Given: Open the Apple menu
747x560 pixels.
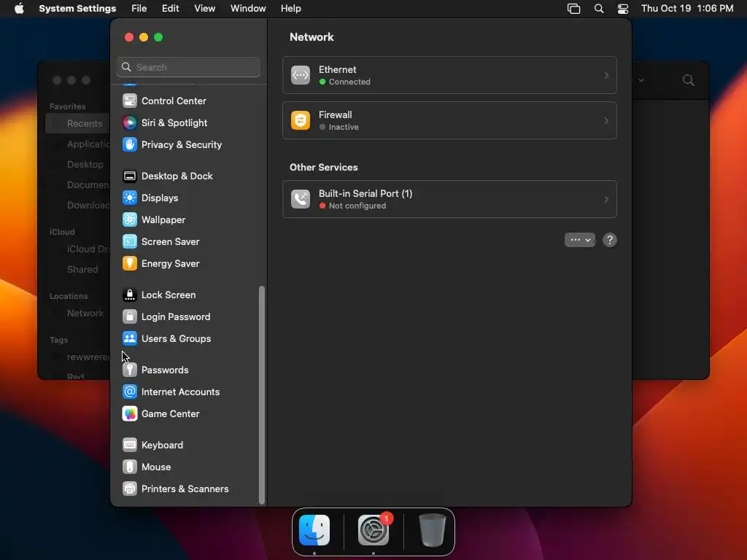Looking at the screenshot, I should (19, 9).
